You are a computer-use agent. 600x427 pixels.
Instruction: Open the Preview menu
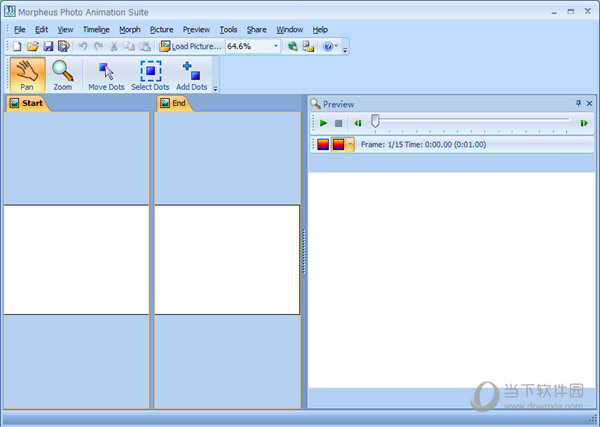pos(196,30)
